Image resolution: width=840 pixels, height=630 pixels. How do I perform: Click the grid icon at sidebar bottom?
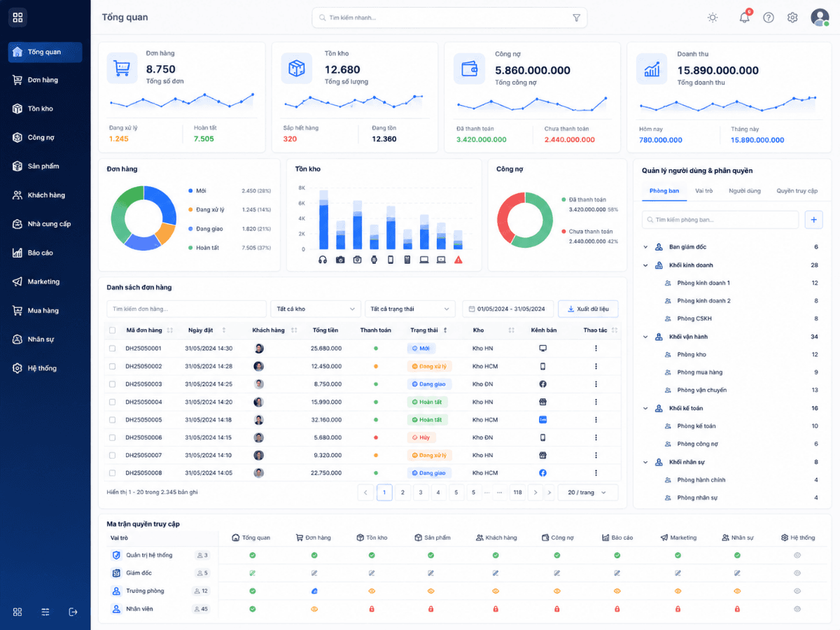(x=17, y=612)
